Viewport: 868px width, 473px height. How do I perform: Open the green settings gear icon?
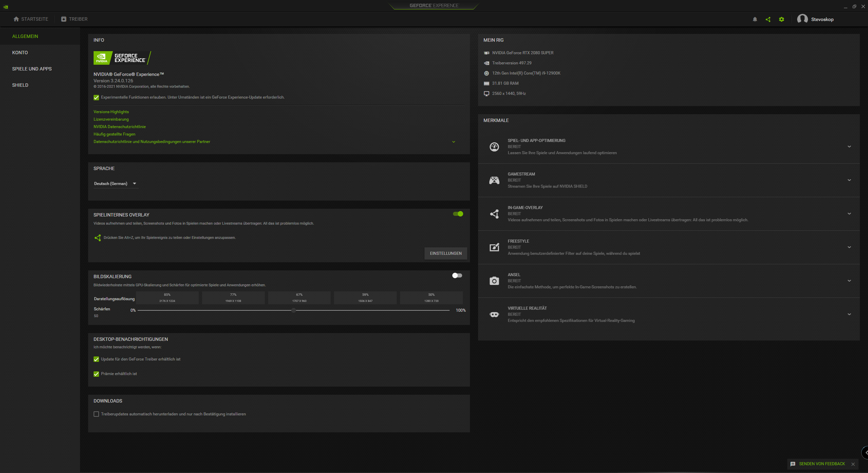(782, 19)
